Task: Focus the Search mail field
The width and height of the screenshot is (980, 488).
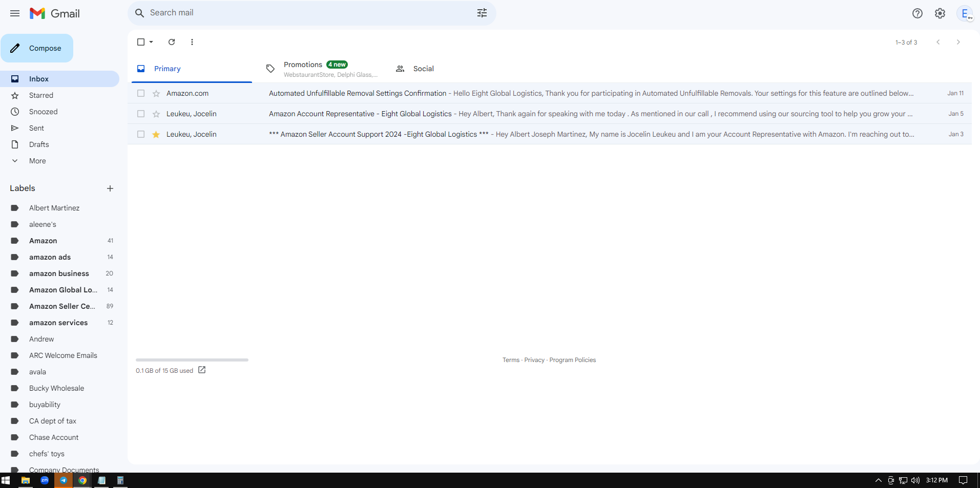Action: point(311,13)
